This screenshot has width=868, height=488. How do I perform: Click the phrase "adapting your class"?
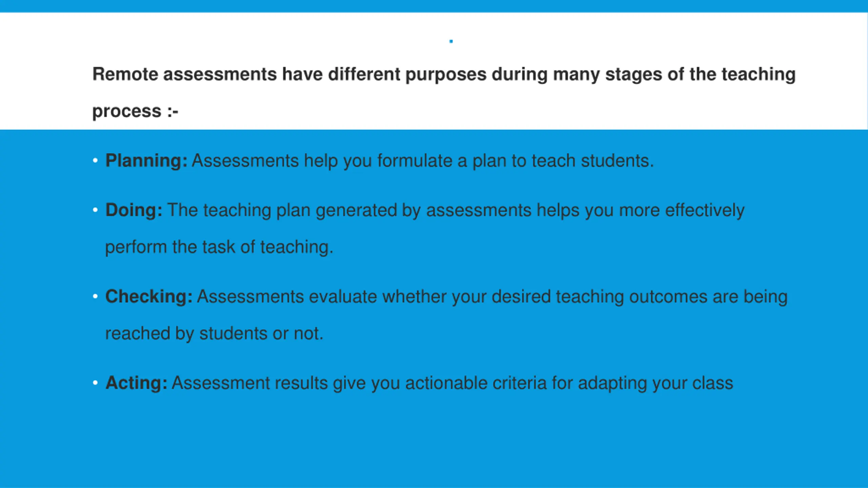[x=655, y=383]
